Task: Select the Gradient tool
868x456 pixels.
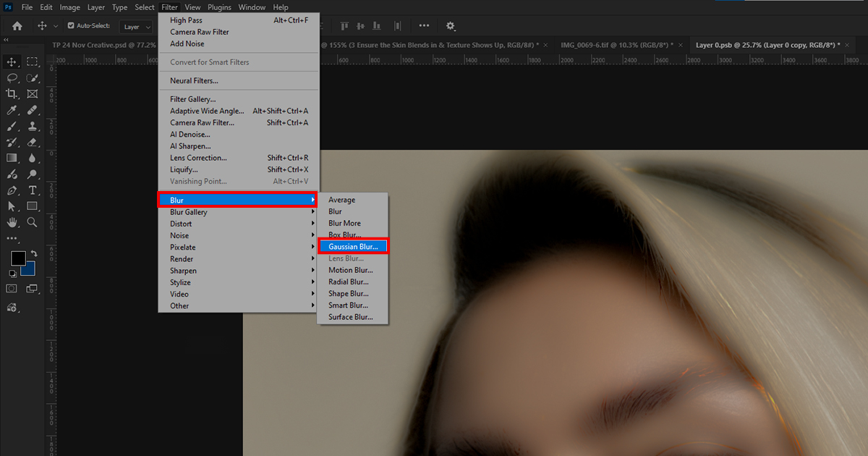Action: pyautogui.click(x=12, y=159)
